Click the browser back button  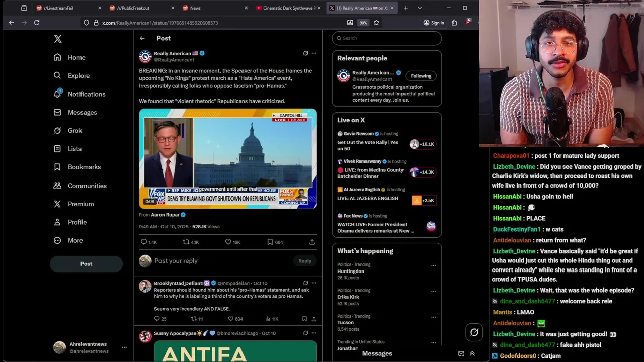(x=12, y=23)
